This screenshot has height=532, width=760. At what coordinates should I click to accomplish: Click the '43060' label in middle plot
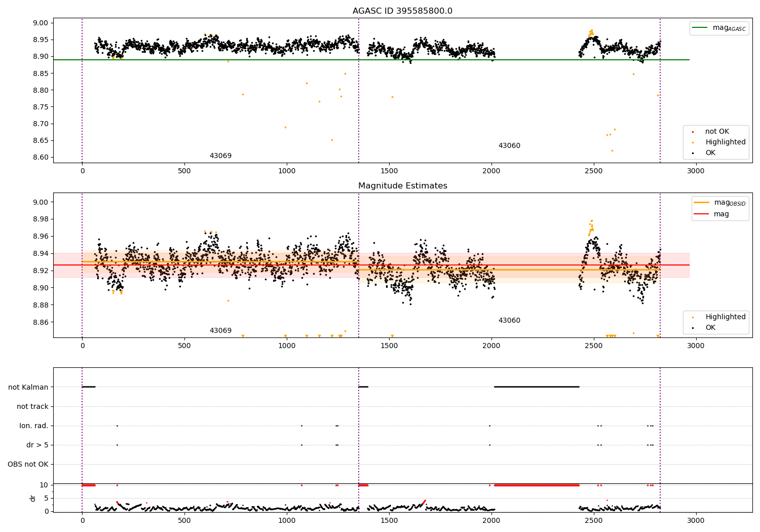point(509,321)
